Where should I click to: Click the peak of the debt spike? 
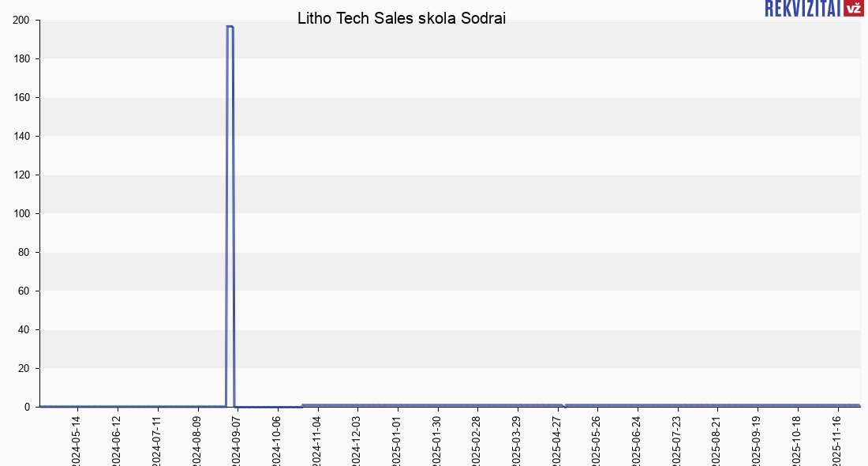230,27
